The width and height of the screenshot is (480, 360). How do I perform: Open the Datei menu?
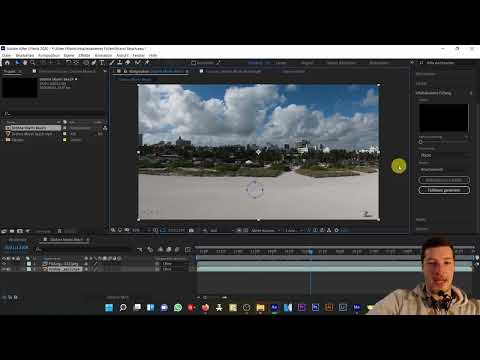point(6,55)
